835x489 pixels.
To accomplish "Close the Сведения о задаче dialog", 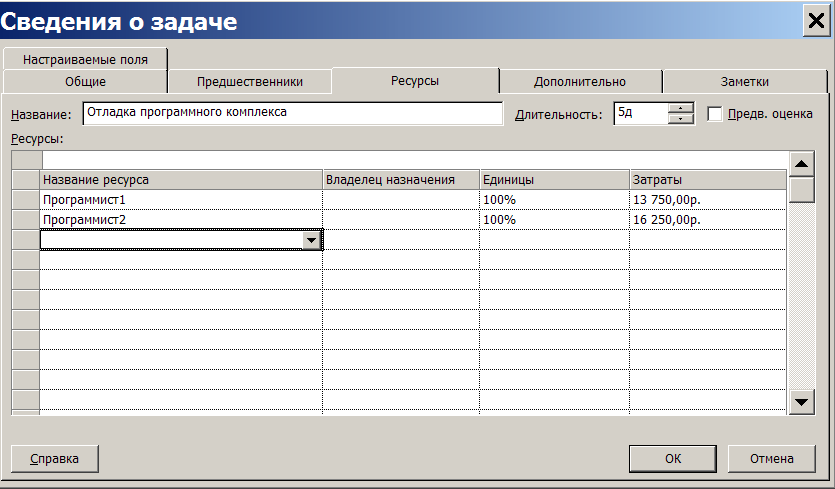I will point(816,21).
